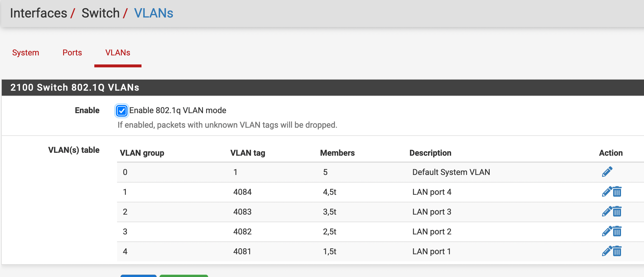Edit the LAN port 2 VLAN
This screenshot has height=277, width=644.
point(607,232)
